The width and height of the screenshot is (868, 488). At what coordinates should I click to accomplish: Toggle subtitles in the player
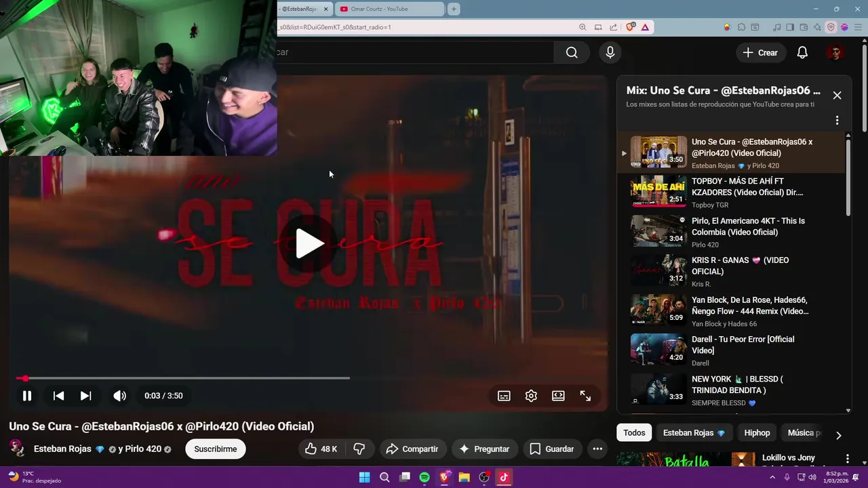pos(504,396)
